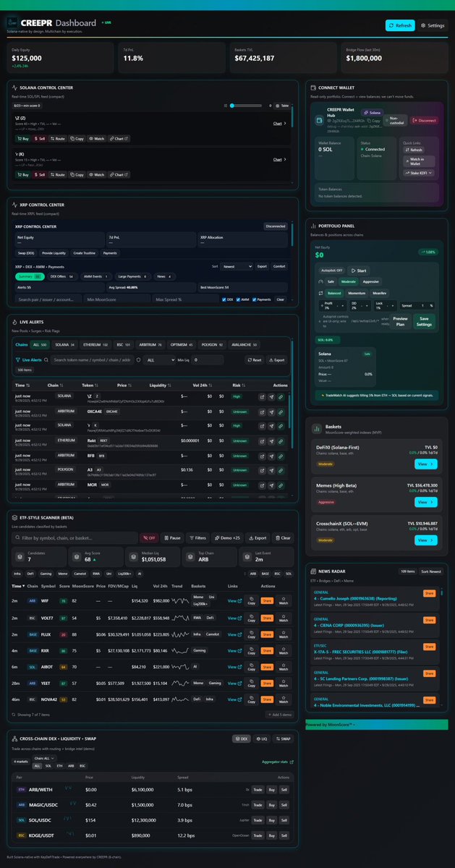The height and width of the screenshot is (868, 455).
Task: Select the Meanrev strategy option
Action: tap(379, 293)
